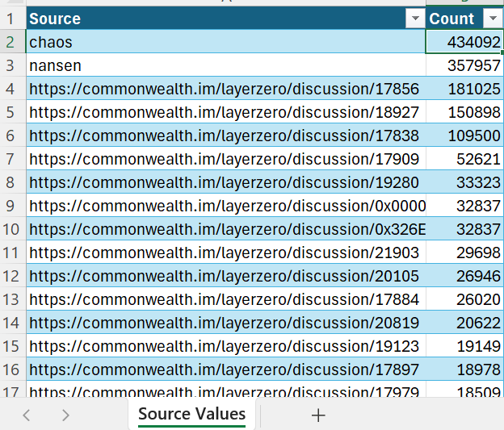Viewport: 504px width, 430px height.
Task: Select row 7 via its row header
Action: tap(13, 159)
